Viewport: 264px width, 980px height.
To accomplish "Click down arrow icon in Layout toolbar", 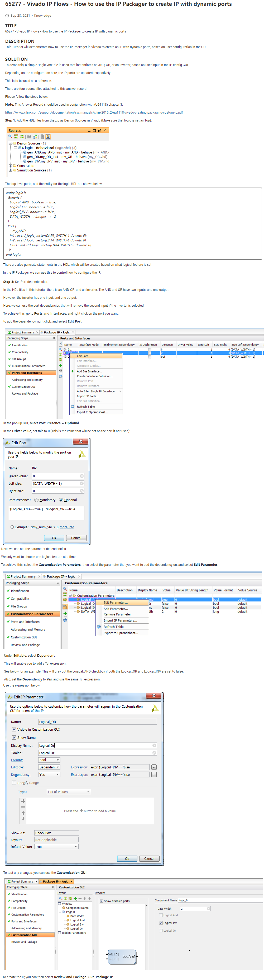I will 90,899.
